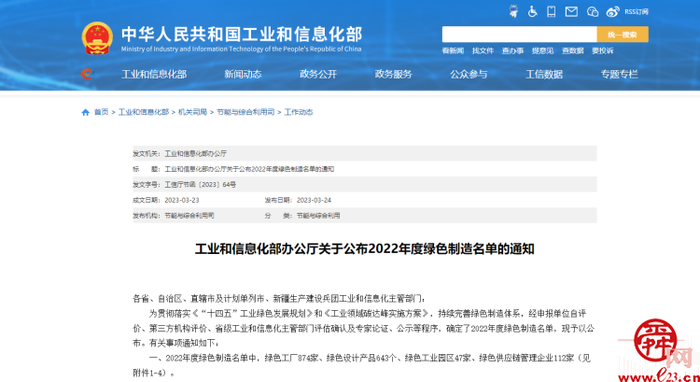Go to 首页 in the breadcrumb

(101, 112)
